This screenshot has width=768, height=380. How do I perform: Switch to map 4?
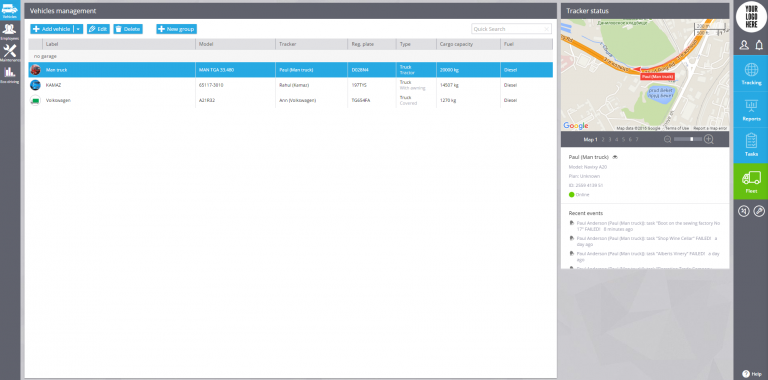617,140
